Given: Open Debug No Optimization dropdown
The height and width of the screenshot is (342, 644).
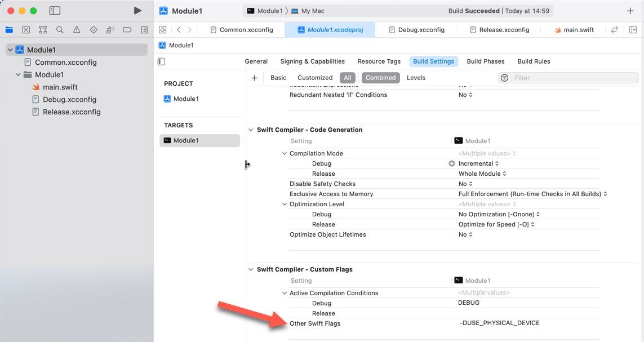Looking at the screenshot, I should (x=499, y=214).
